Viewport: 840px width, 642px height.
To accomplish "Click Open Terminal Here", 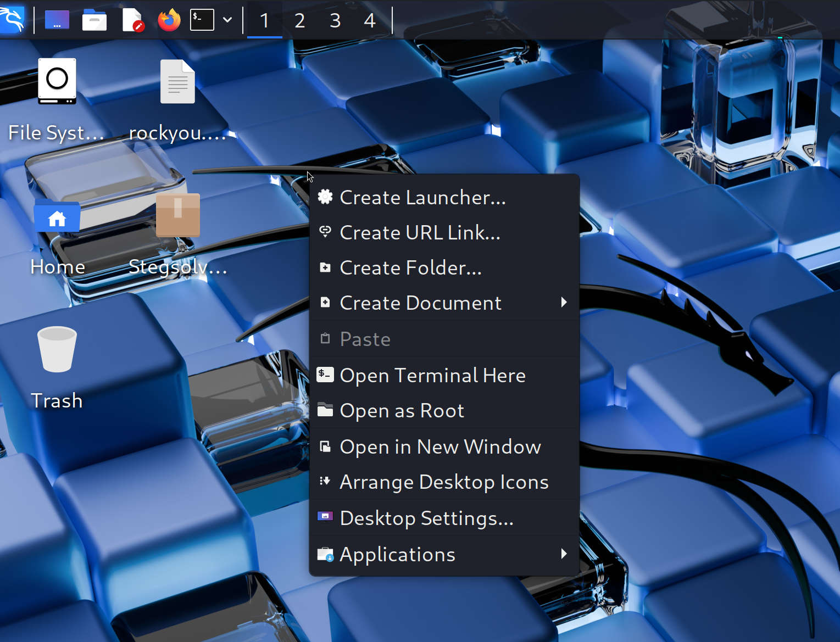I will [432, 375].
